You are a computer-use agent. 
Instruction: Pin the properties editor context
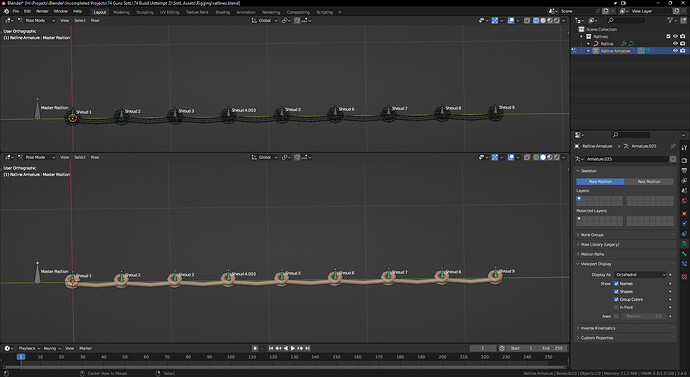673,146
